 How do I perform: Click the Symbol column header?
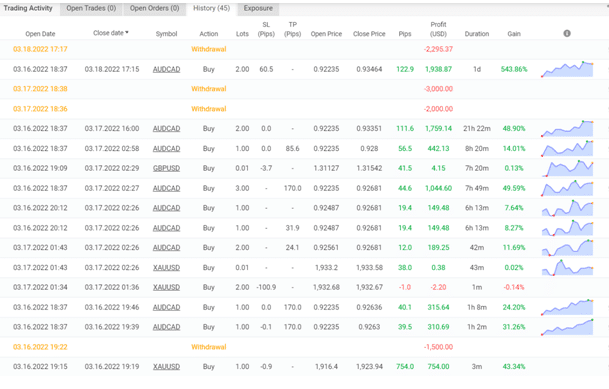(166, 34)
